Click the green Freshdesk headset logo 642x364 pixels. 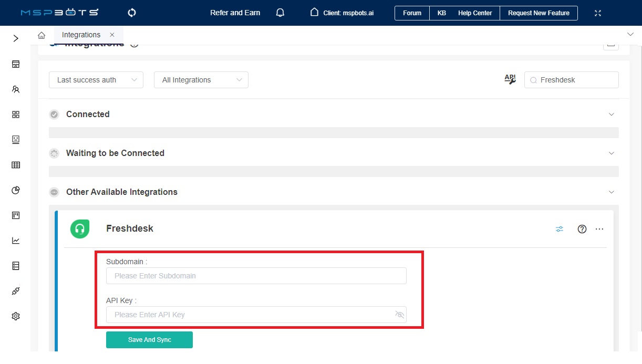click(x=80, y=228)
